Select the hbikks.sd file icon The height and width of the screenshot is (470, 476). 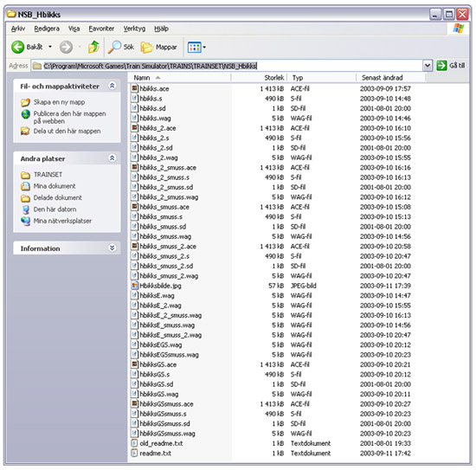coord(134,108)
